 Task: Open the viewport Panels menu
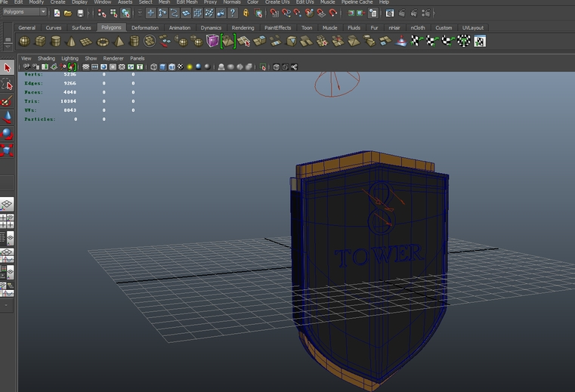click(x=138, y=58)
